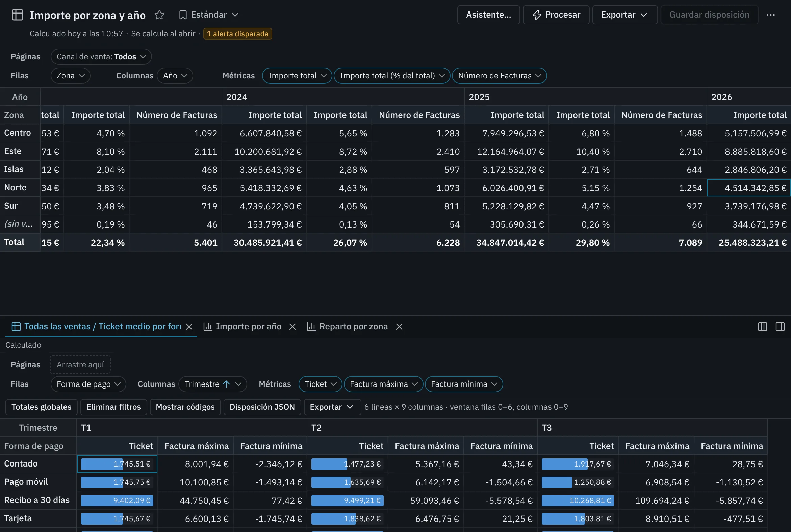Click the 2025 year column header
The height and width of the screenshot is (532, 791).
(x=585, y=97)
